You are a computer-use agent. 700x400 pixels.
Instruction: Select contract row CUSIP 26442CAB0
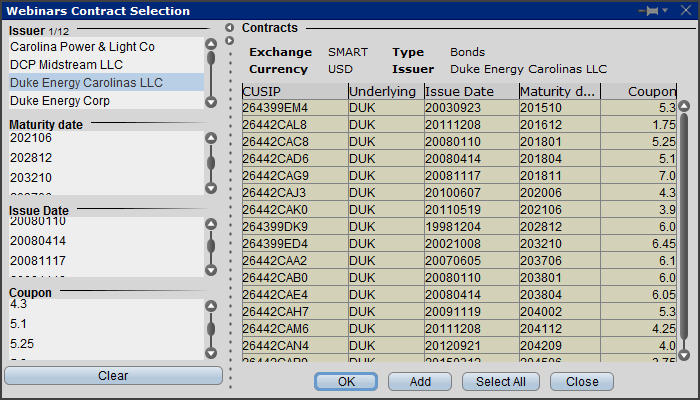pyautogui.click(x=459, y=278)
